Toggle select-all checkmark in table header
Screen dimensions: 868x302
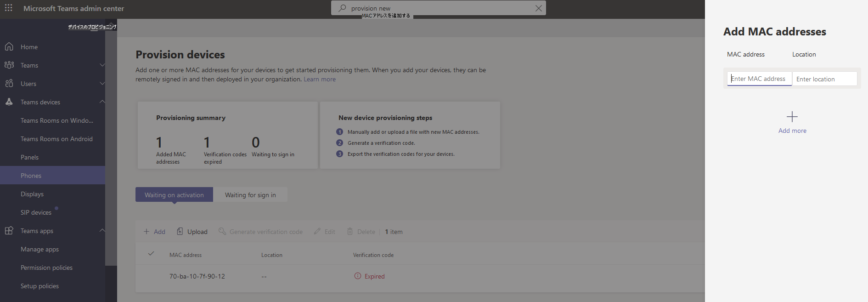151,254
